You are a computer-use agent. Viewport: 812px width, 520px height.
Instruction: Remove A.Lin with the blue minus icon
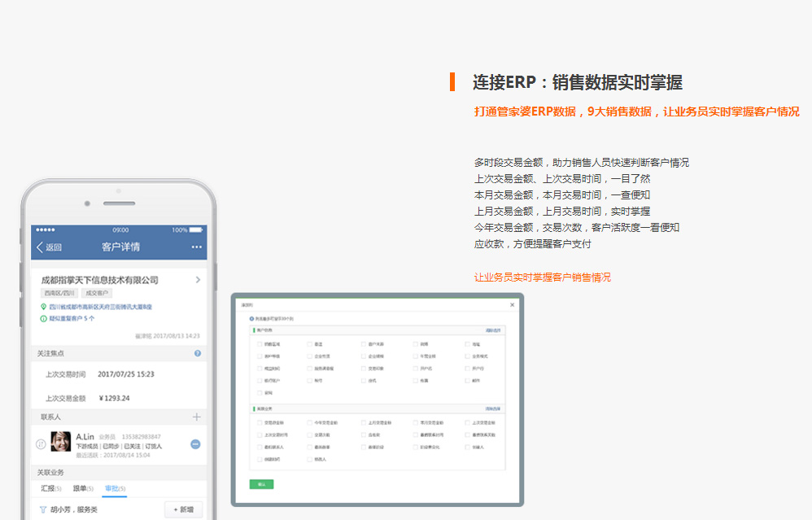point(196,444)
